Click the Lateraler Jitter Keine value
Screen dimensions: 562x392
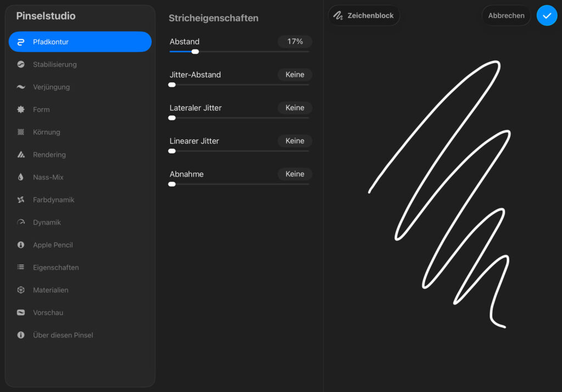pyautogui.click(x=295, y=108)
